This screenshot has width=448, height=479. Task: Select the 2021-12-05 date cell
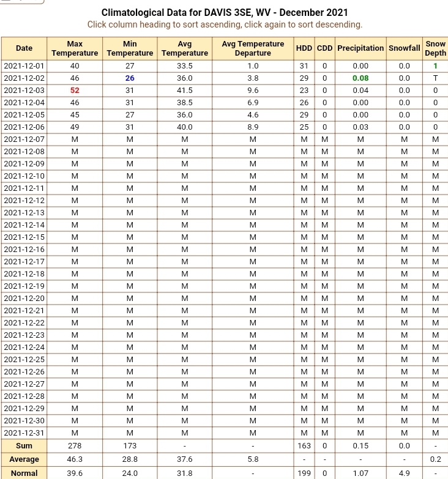24,115
